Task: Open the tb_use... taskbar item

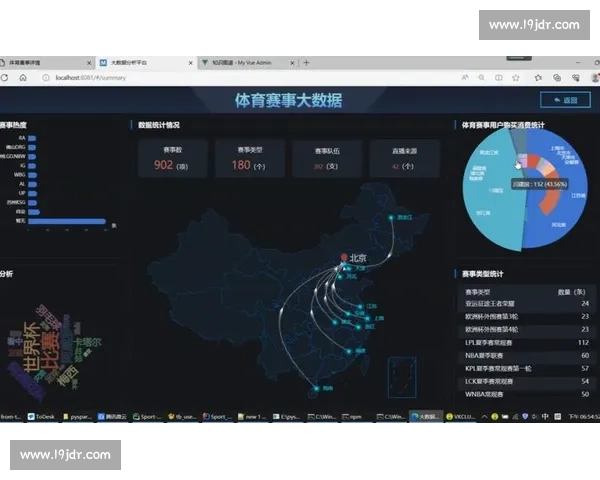Action: coord(182,416)
